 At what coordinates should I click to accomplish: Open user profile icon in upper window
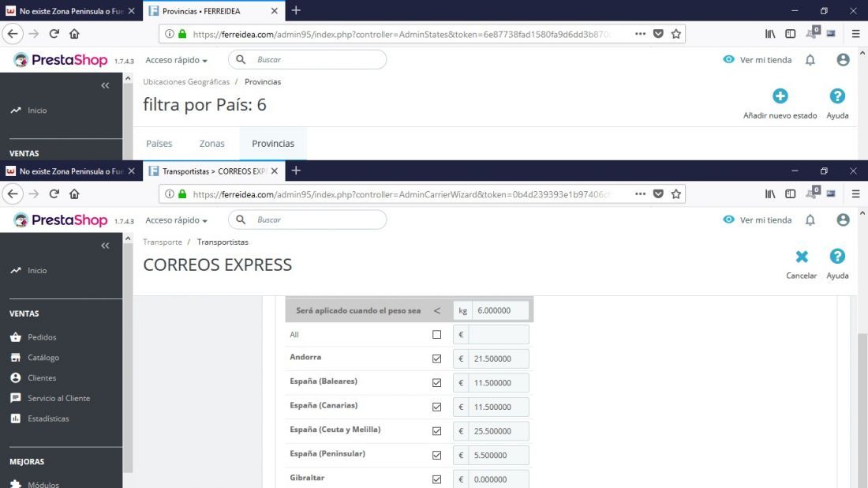click(843, 60)
